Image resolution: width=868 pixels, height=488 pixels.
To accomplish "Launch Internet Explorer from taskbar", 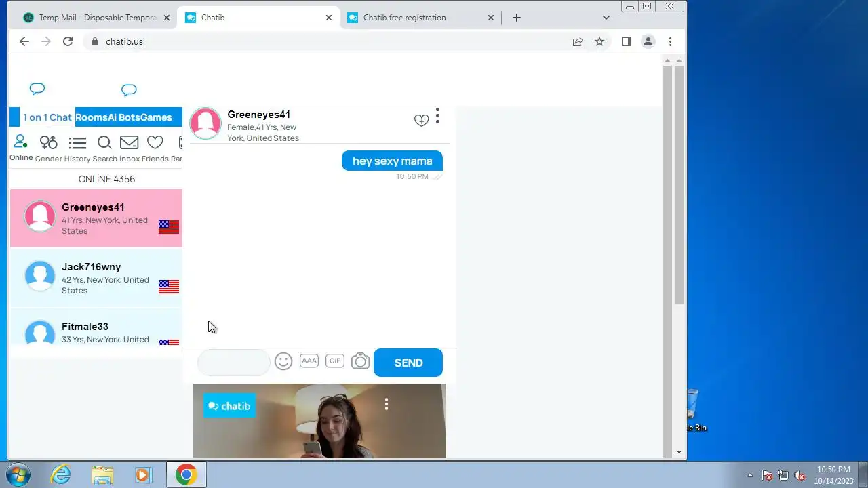I will click(61, 474).
